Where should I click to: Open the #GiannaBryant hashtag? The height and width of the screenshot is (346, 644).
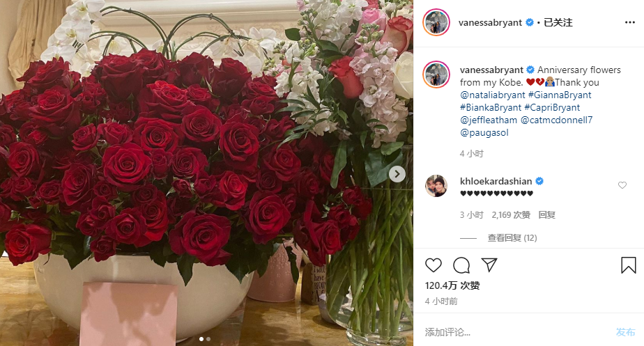(x=560, y=95)
